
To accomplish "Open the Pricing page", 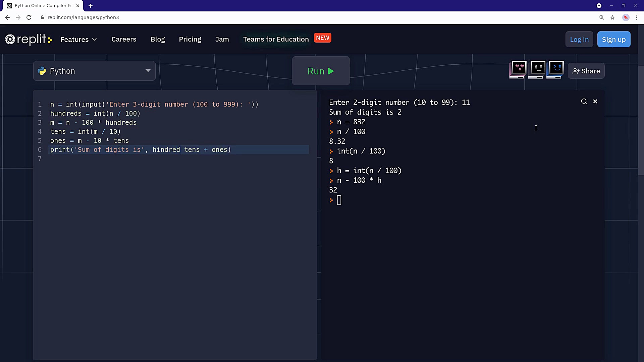I will tap(190, 39).
